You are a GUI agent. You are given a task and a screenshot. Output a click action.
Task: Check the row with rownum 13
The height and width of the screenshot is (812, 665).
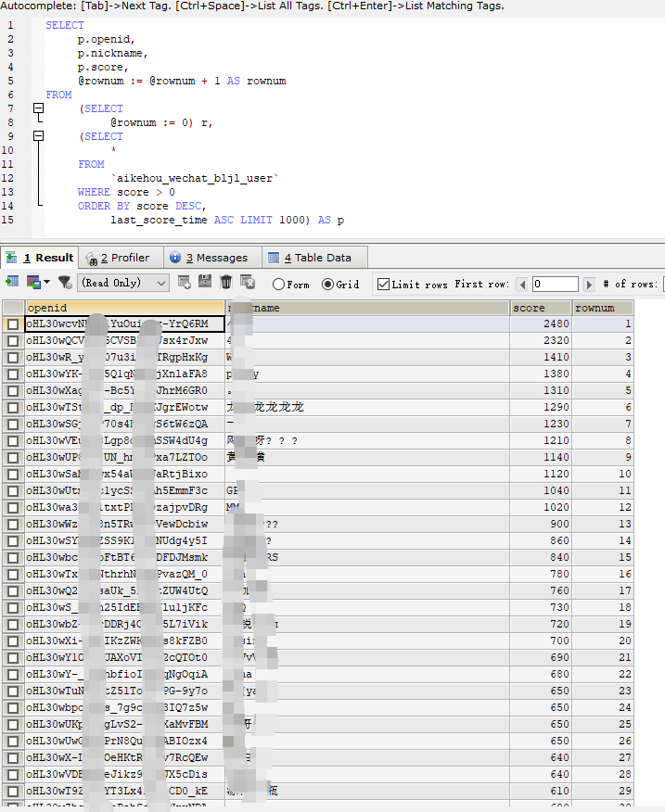13,525
